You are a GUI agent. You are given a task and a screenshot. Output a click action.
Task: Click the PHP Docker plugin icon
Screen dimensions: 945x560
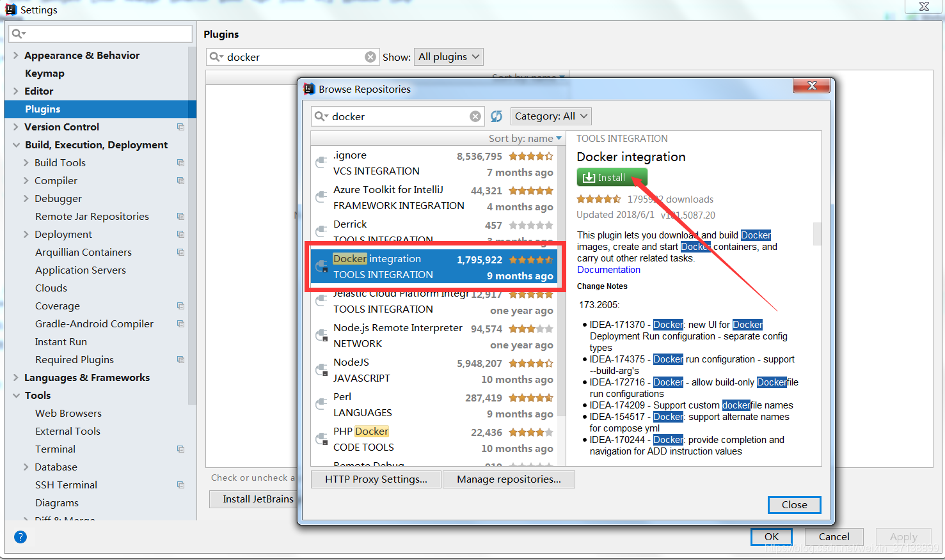point(322,439)
